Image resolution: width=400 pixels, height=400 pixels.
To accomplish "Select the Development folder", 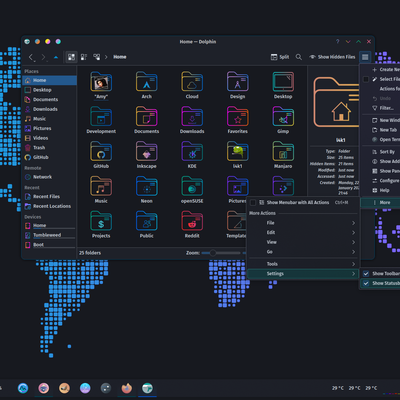I will pos(101,120).
